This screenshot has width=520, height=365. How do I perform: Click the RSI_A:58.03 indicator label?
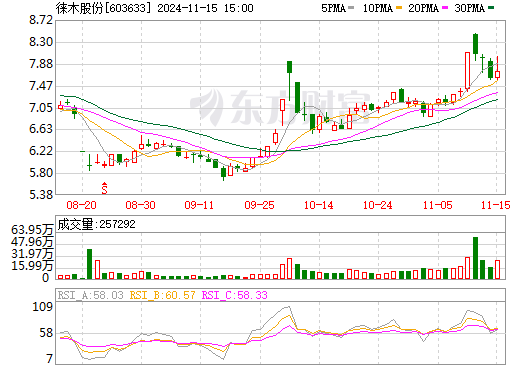(x=90, y=295)
